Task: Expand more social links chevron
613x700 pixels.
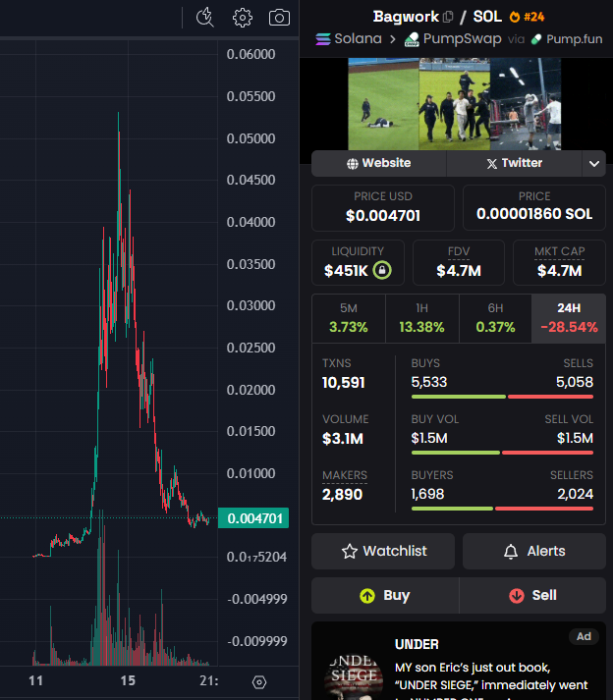Action: 594,164
